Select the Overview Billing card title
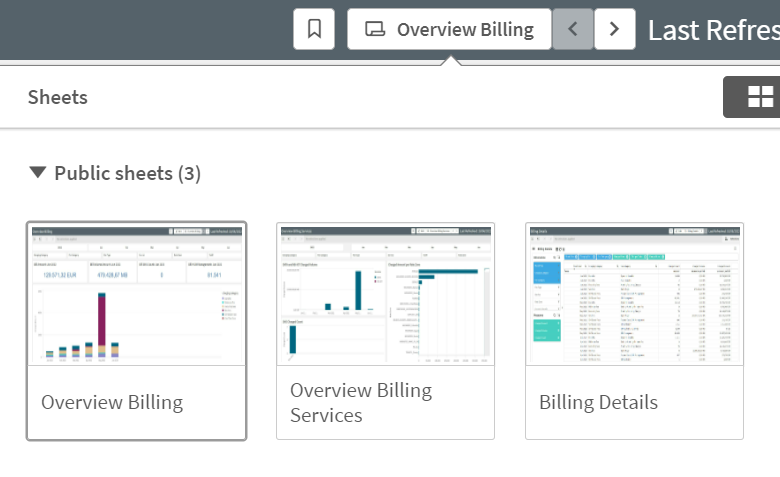780x477 pixels. (x=112, y=402)
